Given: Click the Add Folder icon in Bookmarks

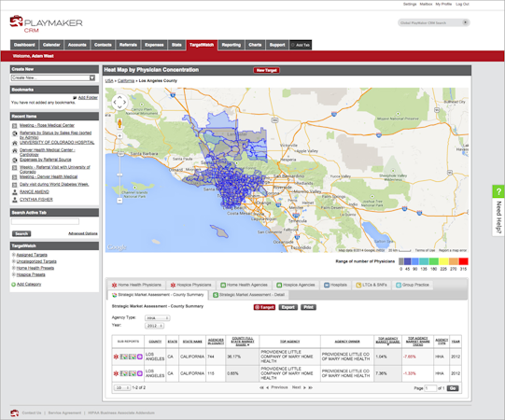Looking at the screenshot, I should (x=75, y=97).
